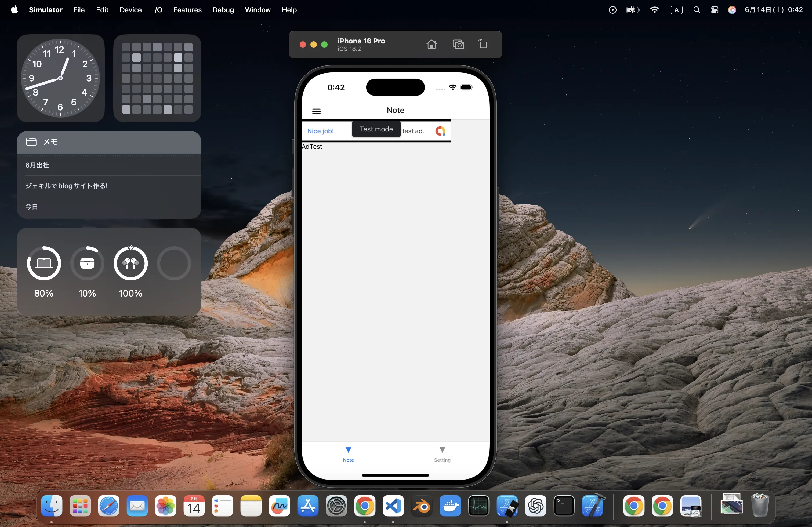Open Terminal from the dock
The image size is (812, 527).
pyautogui.click(x=564, y=506)
